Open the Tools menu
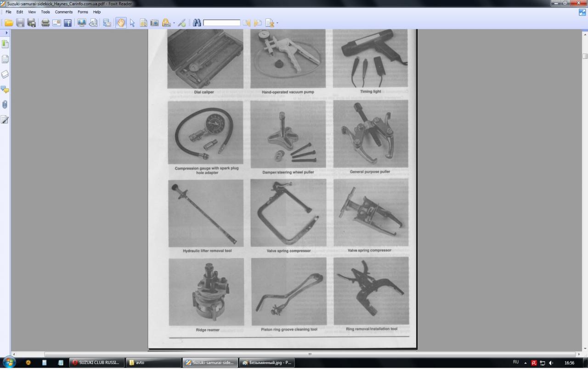Screen dimensions: 588x370 coord(45,12)
